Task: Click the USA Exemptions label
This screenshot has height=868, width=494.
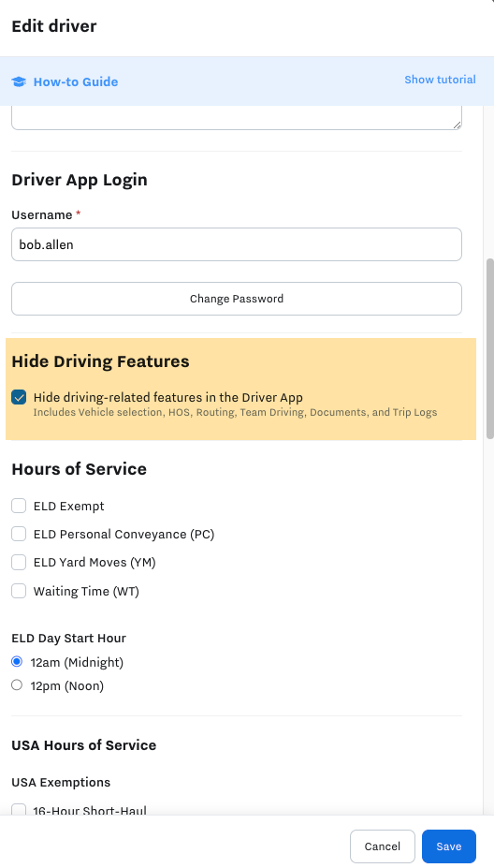Action: tap(61, 782)
